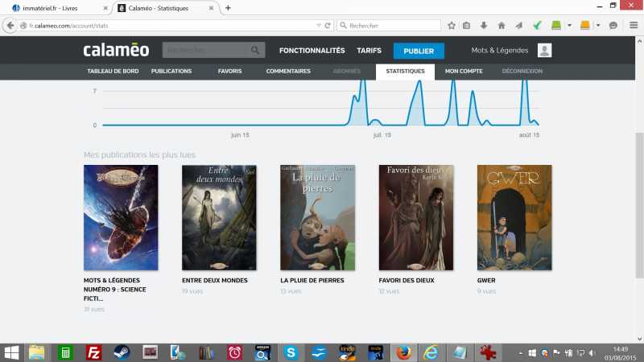
Task: Bookmark this page with the star icon
Action: pyautogui.click(x=452, y=25)
